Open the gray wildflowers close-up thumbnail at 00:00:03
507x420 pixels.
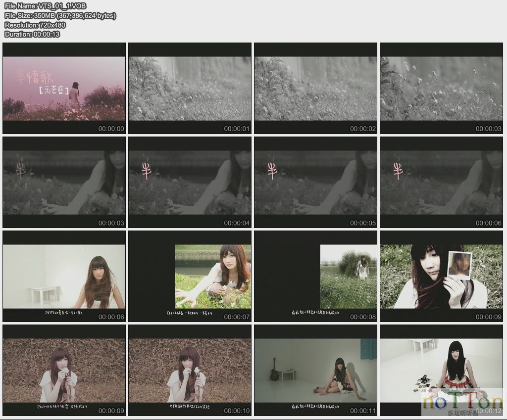click(441, 88)
